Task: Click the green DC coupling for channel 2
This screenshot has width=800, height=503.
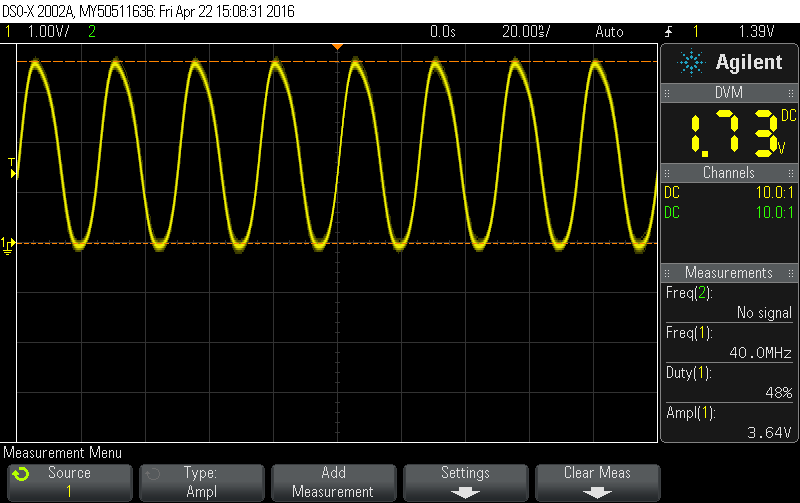Action: click(x=672, y=212)
